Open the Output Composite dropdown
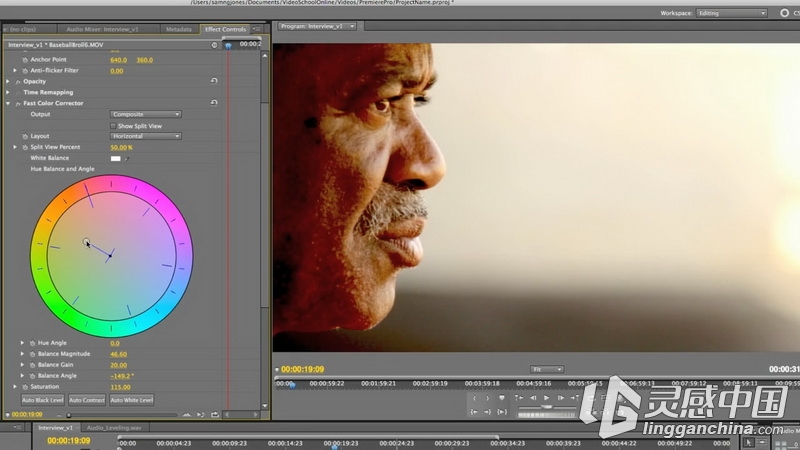Image resolution: width=800 pixels, height=450 pixels. [x=145, y=114]
